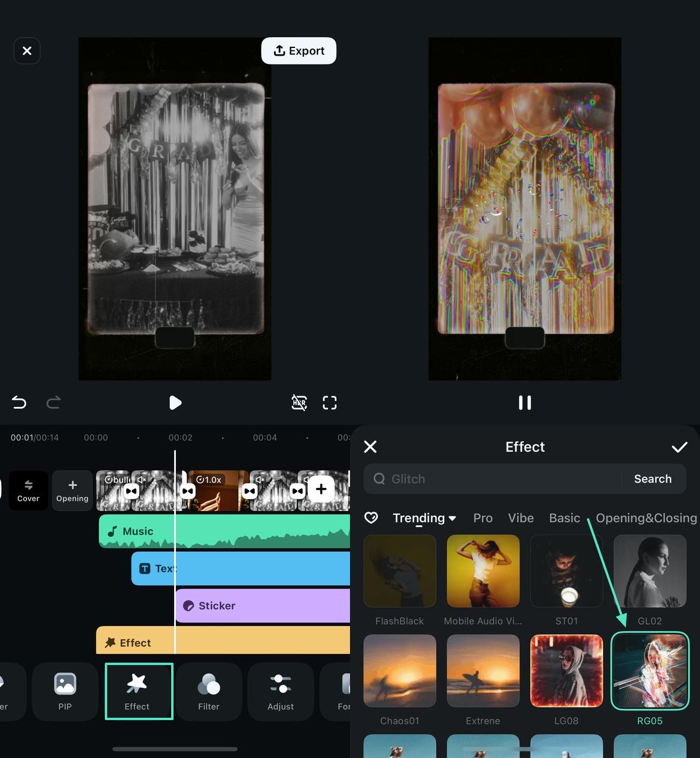Toggle the HDR off icon
This screenshot has width=700, height=758.
click(x=299, y=403)
